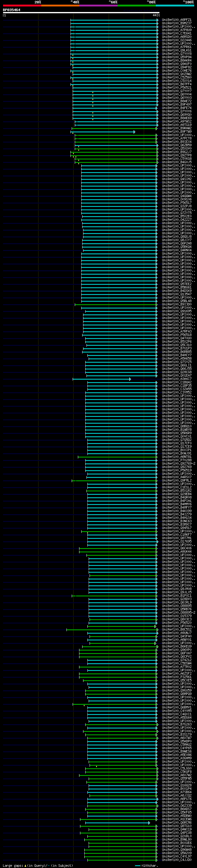Select the UniRef100_Q69VQ0 label

[x=176, y=115]
